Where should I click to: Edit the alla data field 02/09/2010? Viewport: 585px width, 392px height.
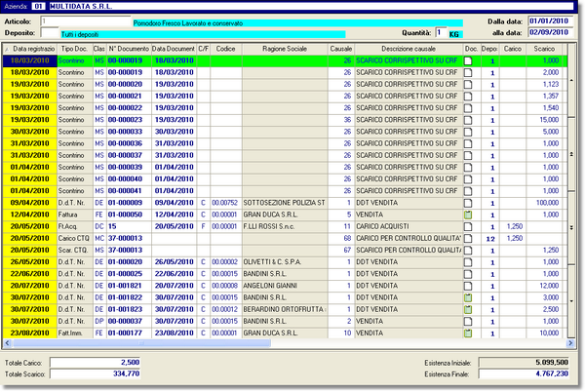click(x=550, y=32)
